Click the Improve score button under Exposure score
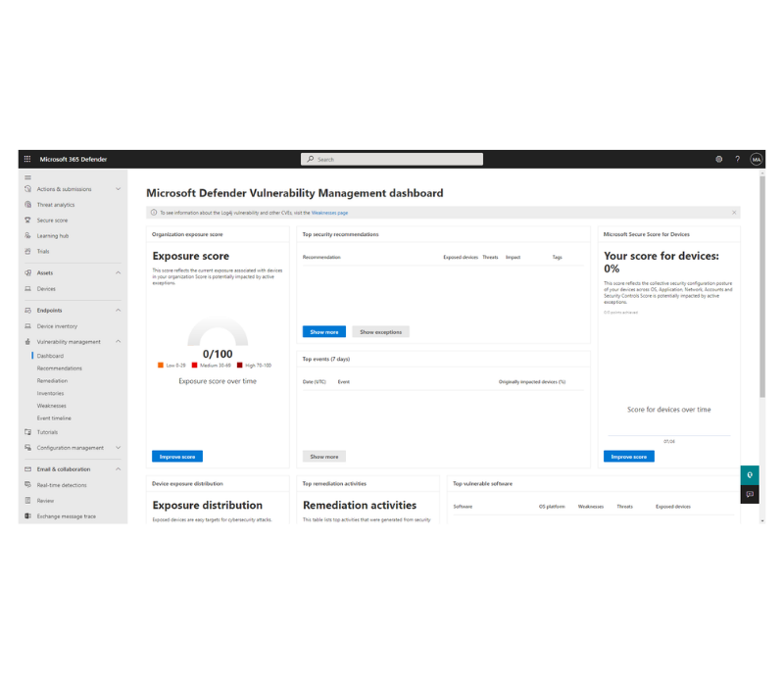784x686 pixels. [x=176, y=456]
